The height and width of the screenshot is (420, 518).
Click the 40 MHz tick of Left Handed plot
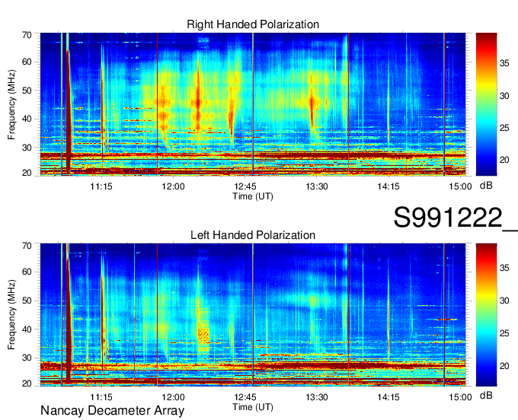(27, 329)
